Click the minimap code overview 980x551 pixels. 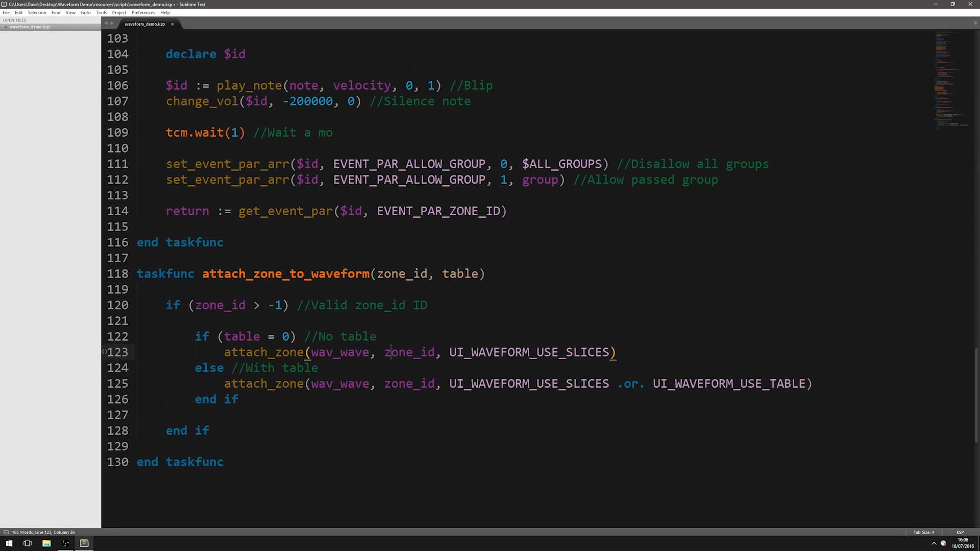pos(952,80)
